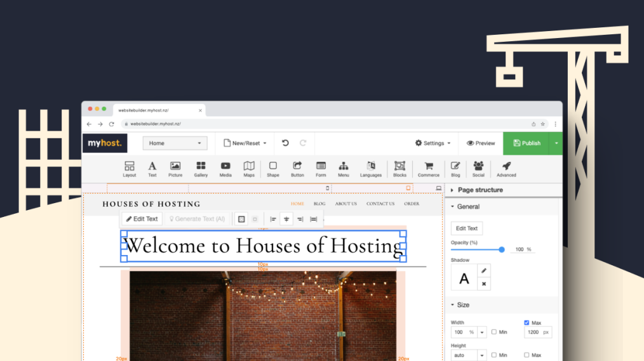The image size is (644, 361).
Task: Click the browser reload icon
Action: (111, 124)
